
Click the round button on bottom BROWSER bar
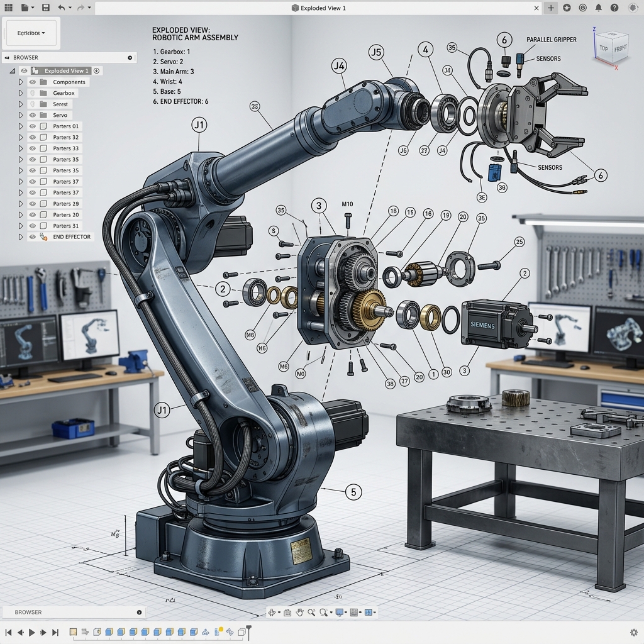(139, 612)
